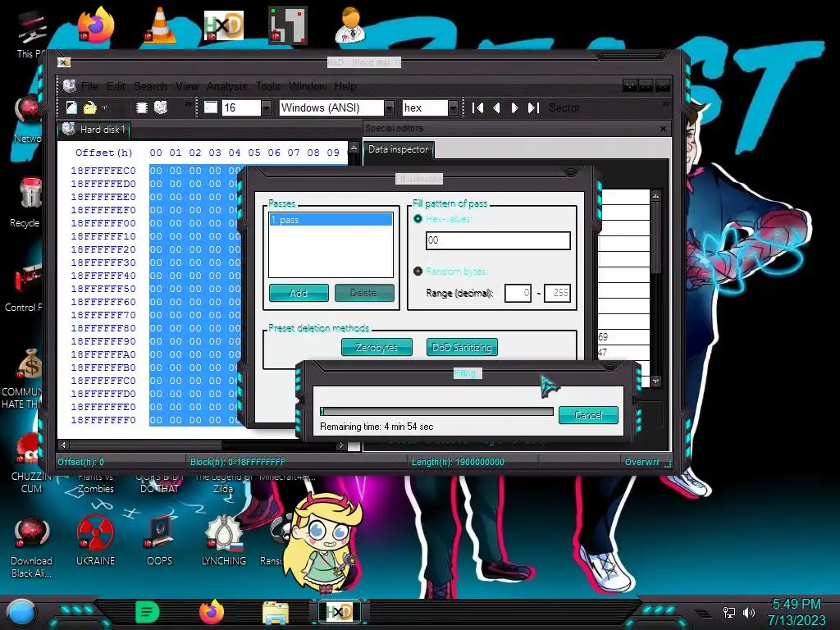Viewport: 840px width, 630px height.
Task: Open the green chat app on taskbar
Action: (148, 612)
